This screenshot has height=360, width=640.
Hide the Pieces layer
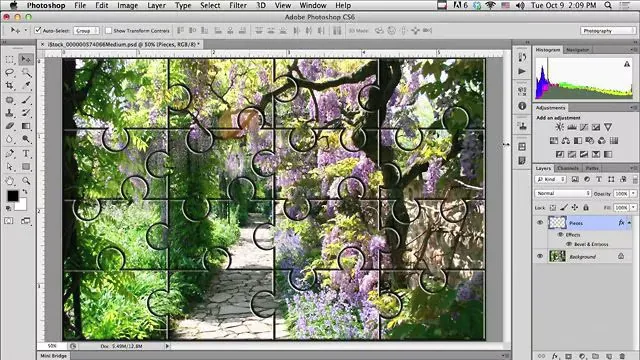pos(540,222)
